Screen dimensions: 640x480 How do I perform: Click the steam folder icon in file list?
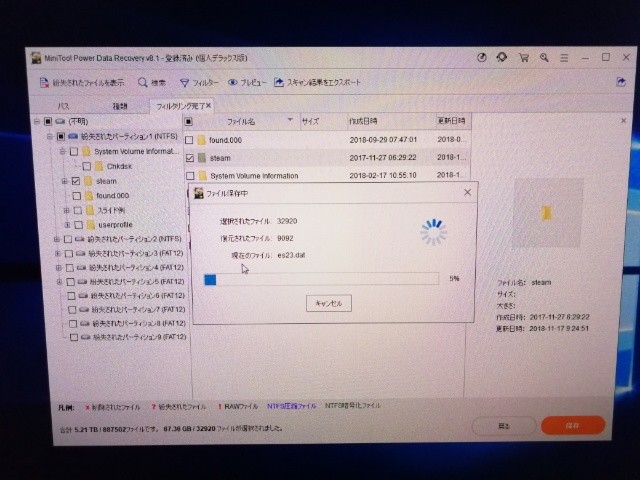202,158
